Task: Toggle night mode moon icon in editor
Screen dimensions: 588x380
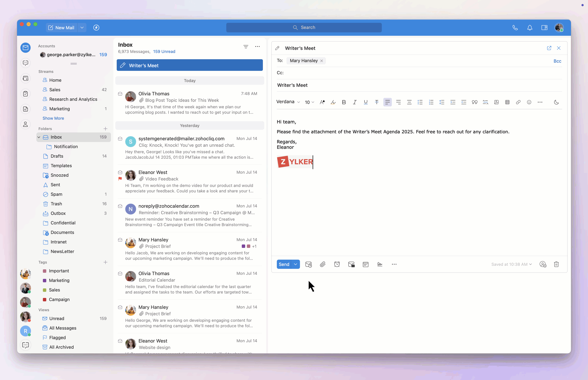Action: pyautogui.click(x=556, y=102)
